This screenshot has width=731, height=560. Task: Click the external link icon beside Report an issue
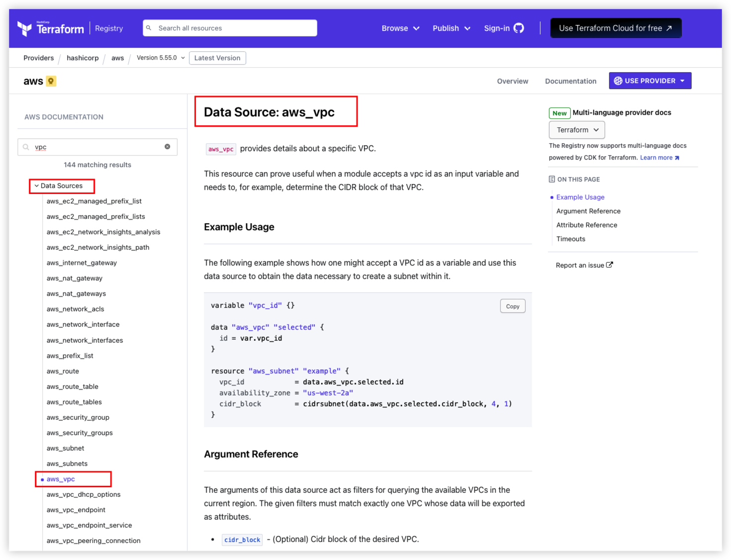tap(610, 265)
